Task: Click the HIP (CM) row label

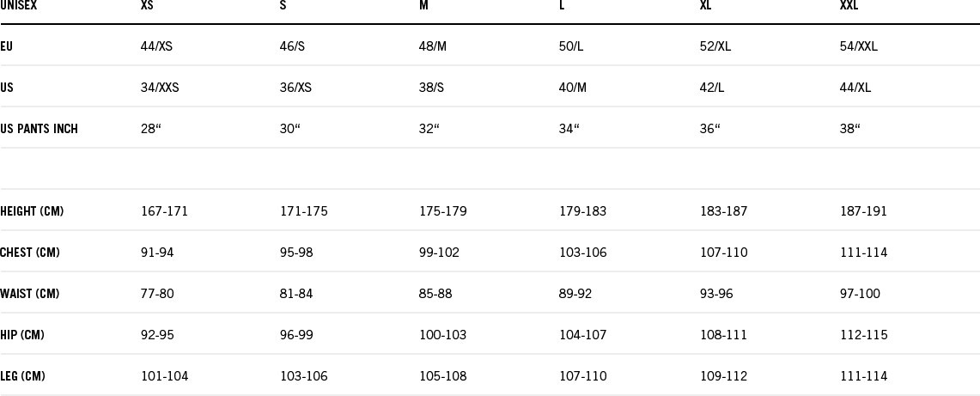Action: point(22,335)
